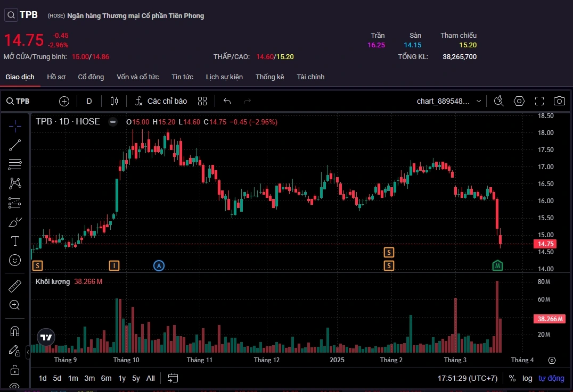
Task: Toggle magnet mode for drawings
Action: (x=15, y=331)
